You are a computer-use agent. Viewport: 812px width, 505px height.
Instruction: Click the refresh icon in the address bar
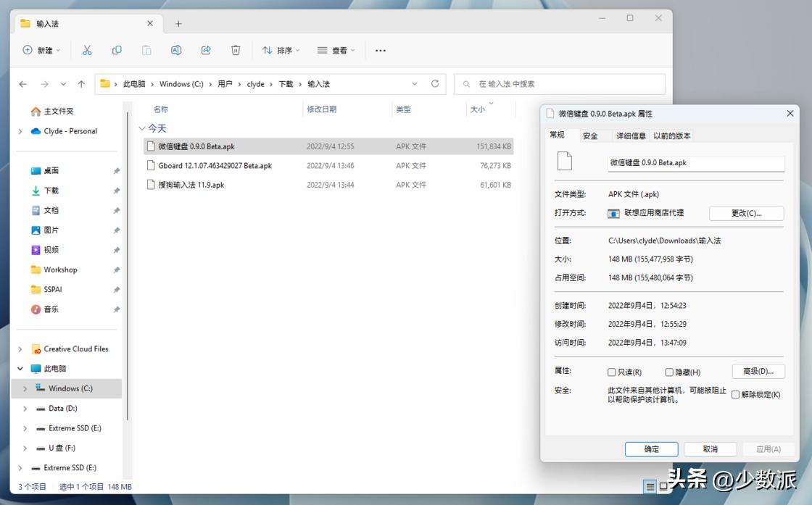436,83
